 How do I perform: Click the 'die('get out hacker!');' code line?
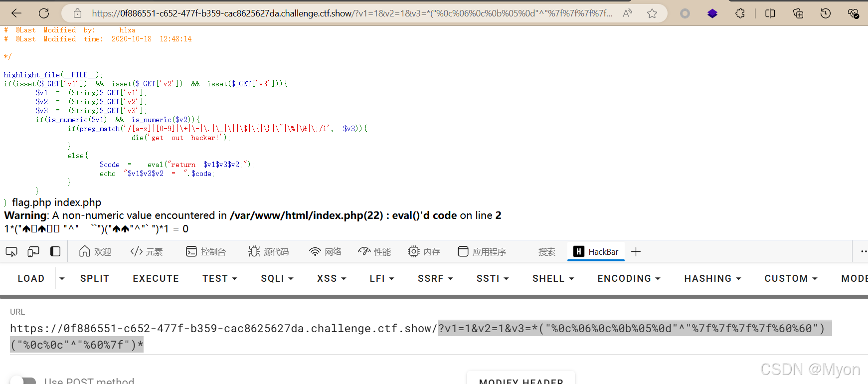click(181, 138)
